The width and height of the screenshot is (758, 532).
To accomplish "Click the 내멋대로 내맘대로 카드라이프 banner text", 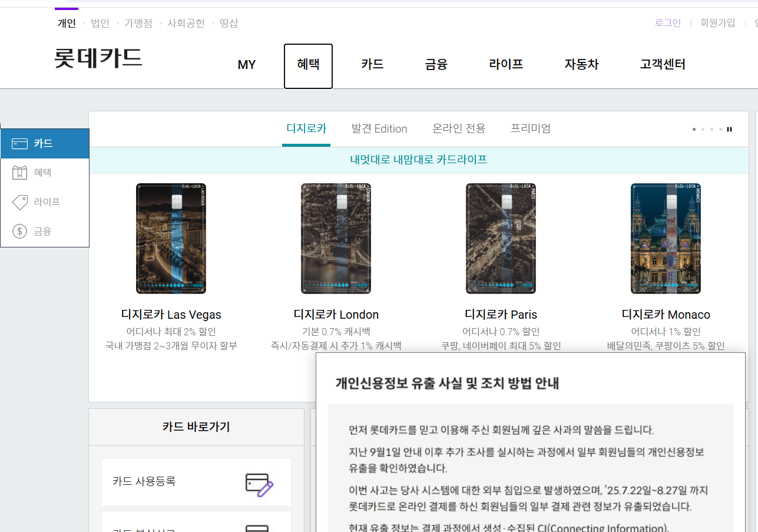I will [x=419, y=160].
